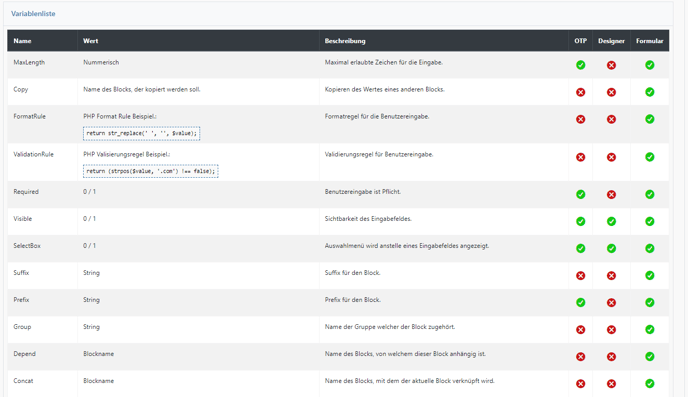The height and width of the screenshot is (397, 688).
Task: Click the red OTP cross for FormatRule
Action: coord(580,119)
